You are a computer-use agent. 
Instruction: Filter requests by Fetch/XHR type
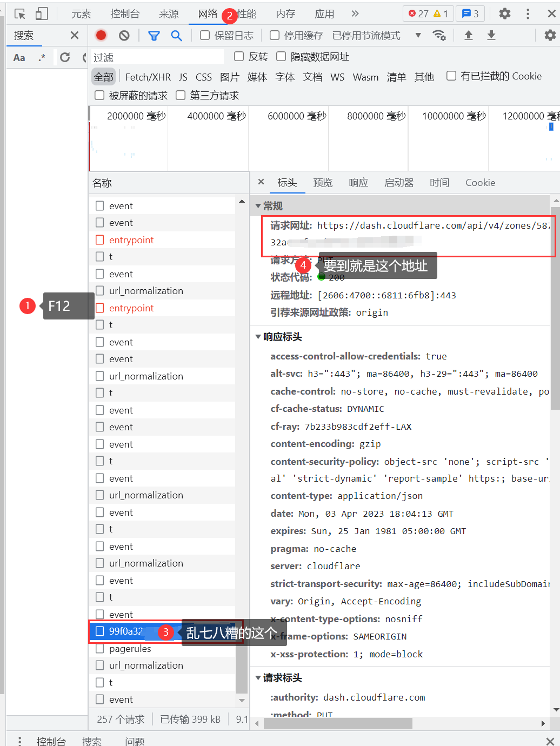[148, 77]
